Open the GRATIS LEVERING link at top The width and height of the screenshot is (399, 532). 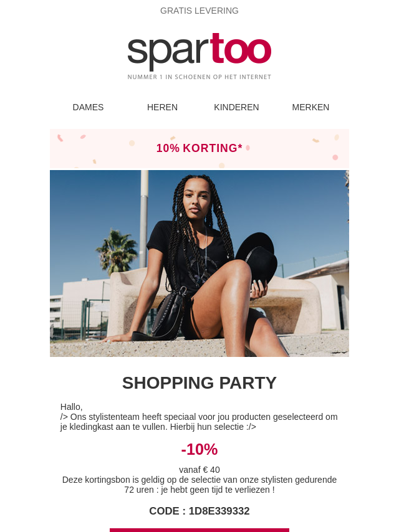(199, 11)
